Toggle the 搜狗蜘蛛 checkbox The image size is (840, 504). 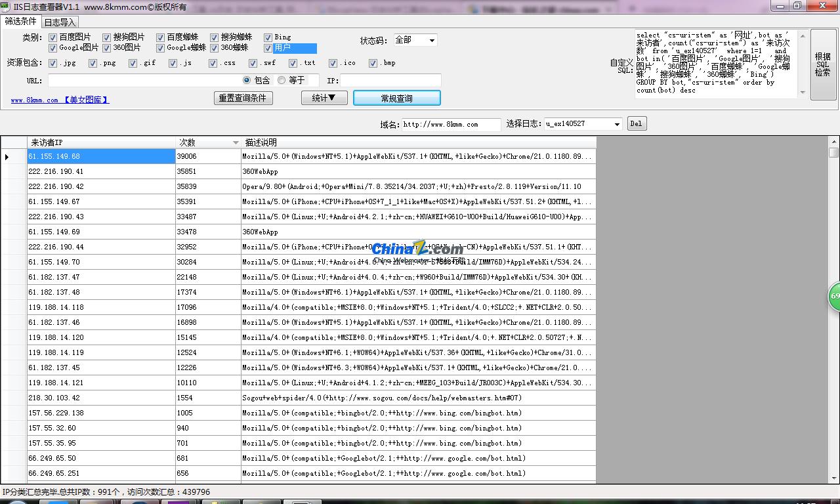(214, 37)
